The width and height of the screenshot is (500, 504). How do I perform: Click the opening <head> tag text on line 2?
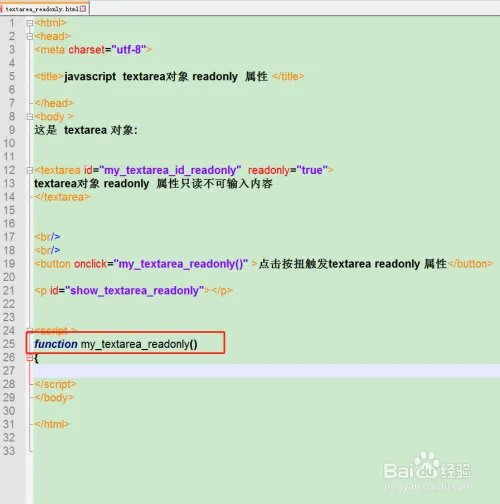[x=52, y=36]
